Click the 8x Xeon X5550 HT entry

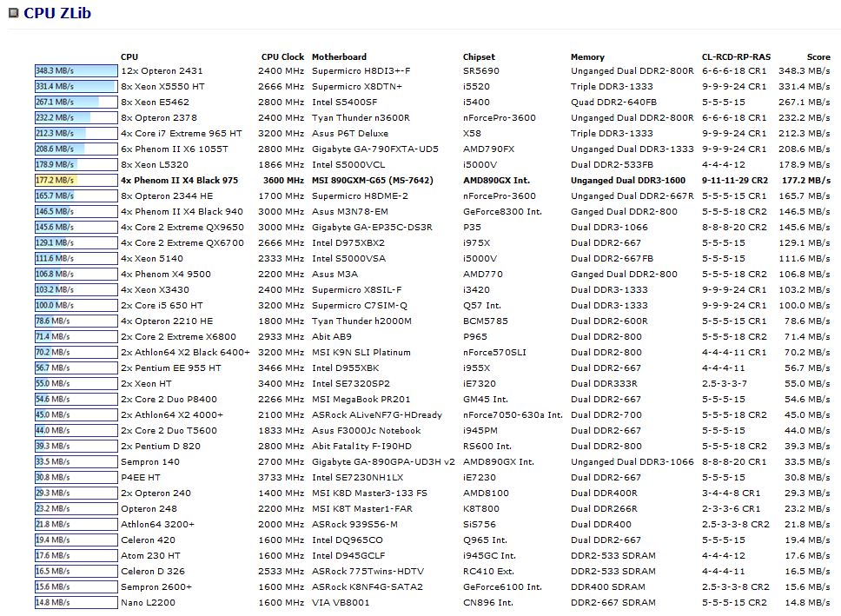point(162,86)
